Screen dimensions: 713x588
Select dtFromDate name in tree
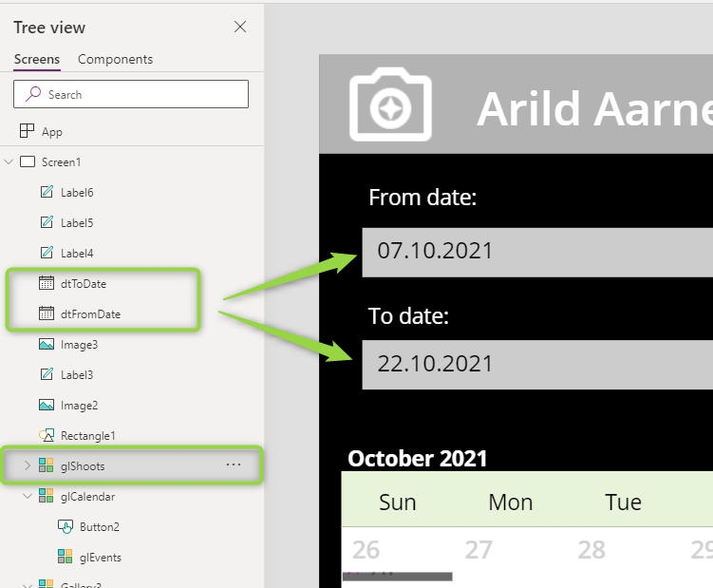point(90,314)
